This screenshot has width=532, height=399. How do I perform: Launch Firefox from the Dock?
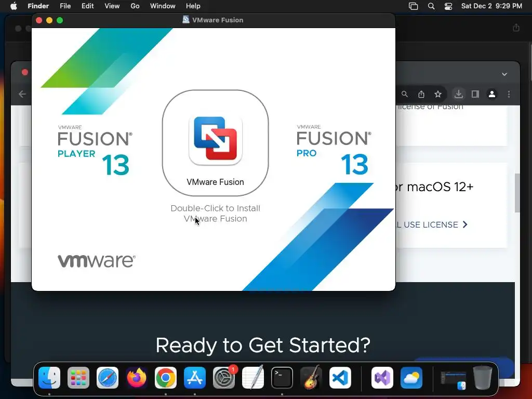(137, 378)
